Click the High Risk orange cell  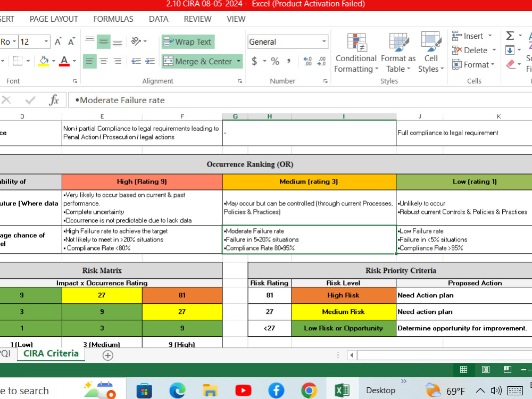(343, 295)
